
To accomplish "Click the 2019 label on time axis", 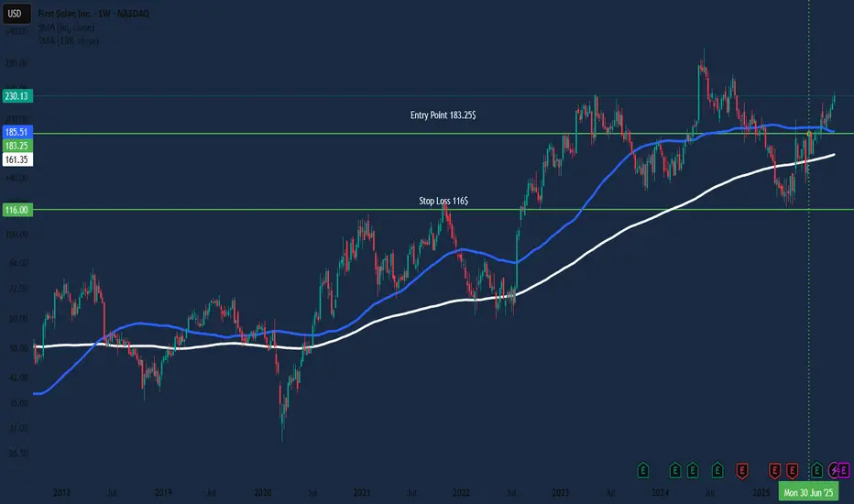I will click(x=163, y=493).
